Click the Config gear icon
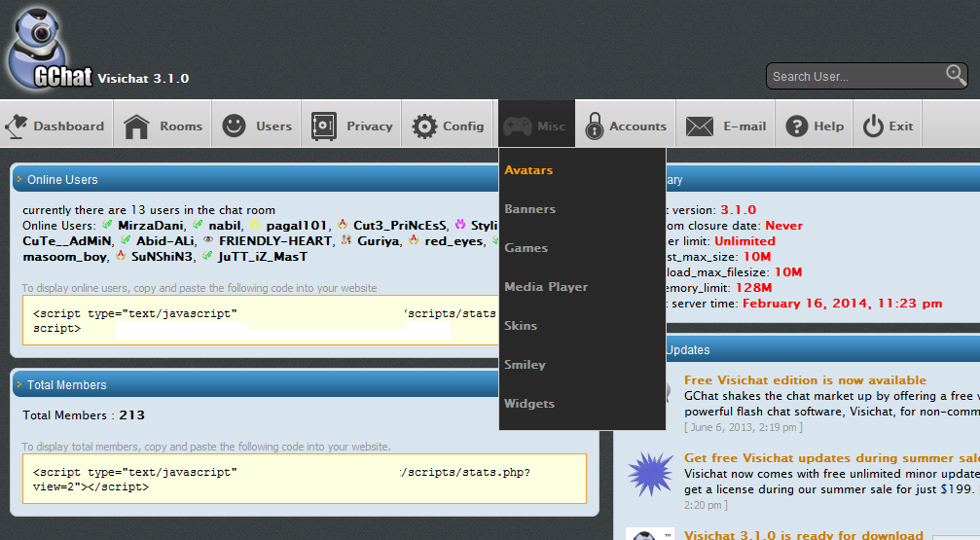Image resolution: width=980 pixels, height=540 pixels. click(x=424, y=126)
